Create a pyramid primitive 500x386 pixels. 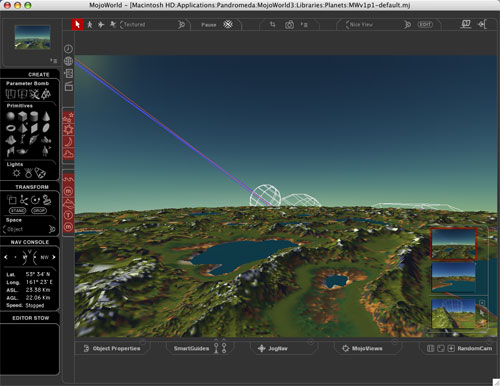23,128
